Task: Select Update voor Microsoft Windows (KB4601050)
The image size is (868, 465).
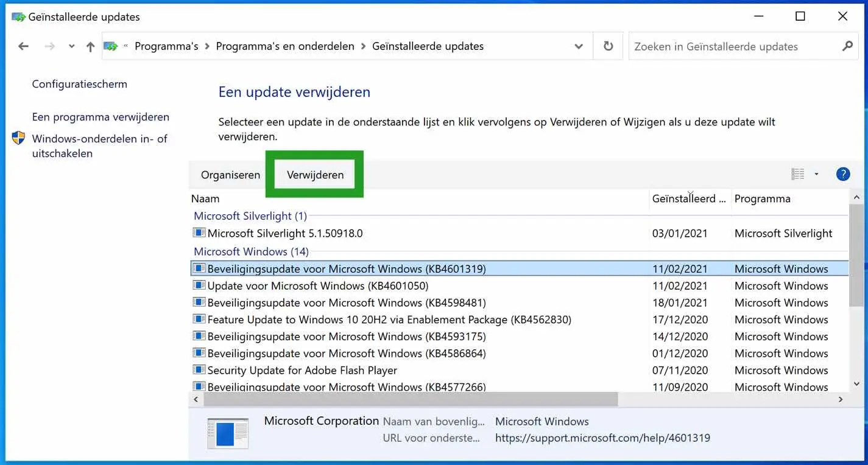Action: tap(519, 285)
